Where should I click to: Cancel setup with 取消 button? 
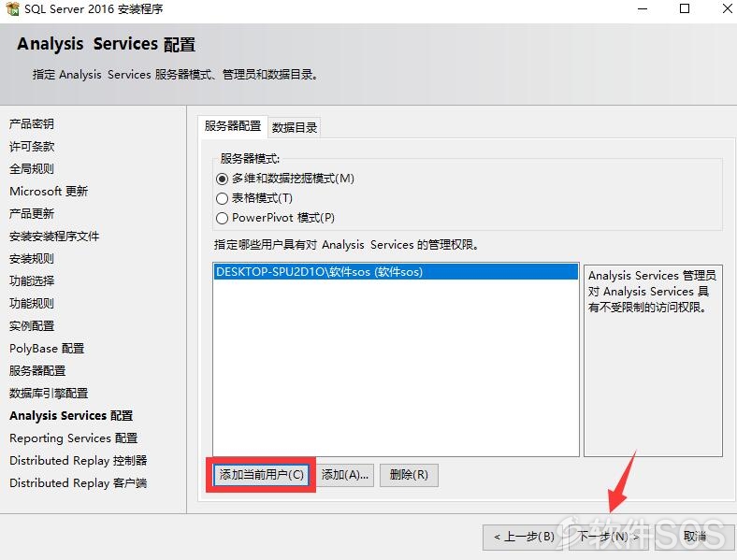coord(695,537)
